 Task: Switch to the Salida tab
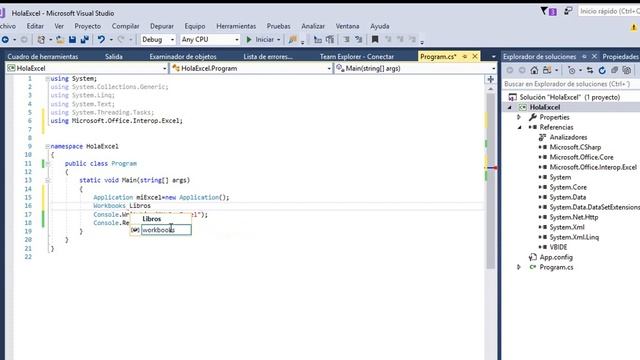(114, 56)
